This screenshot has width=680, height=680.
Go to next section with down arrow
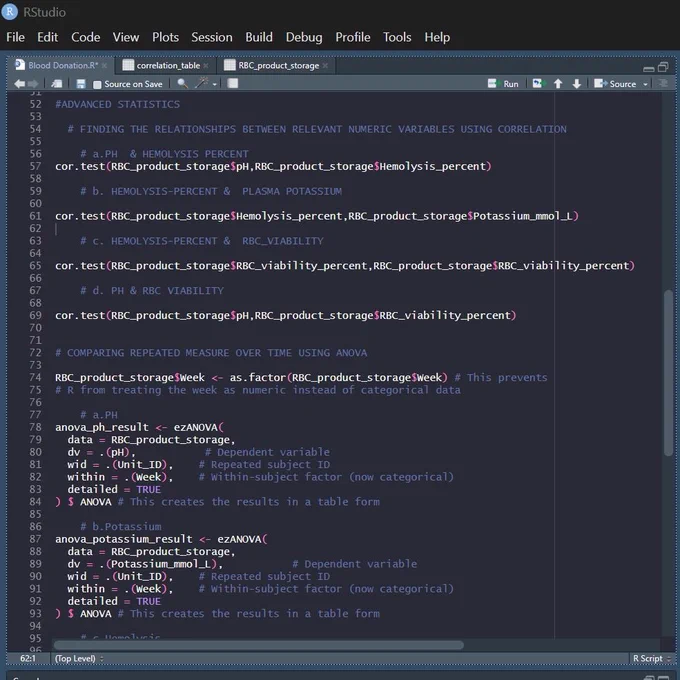[576, 84]
